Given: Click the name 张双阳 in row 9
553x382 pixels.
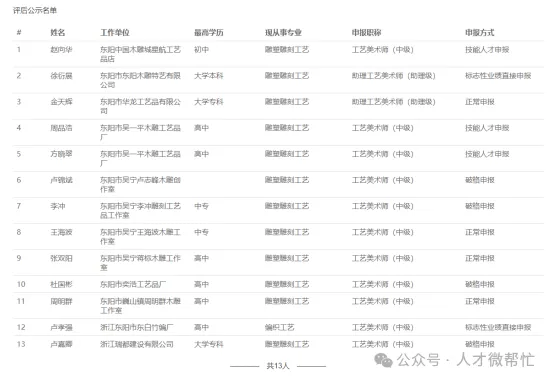Looking at the screenshot, I should click(61, 259).
